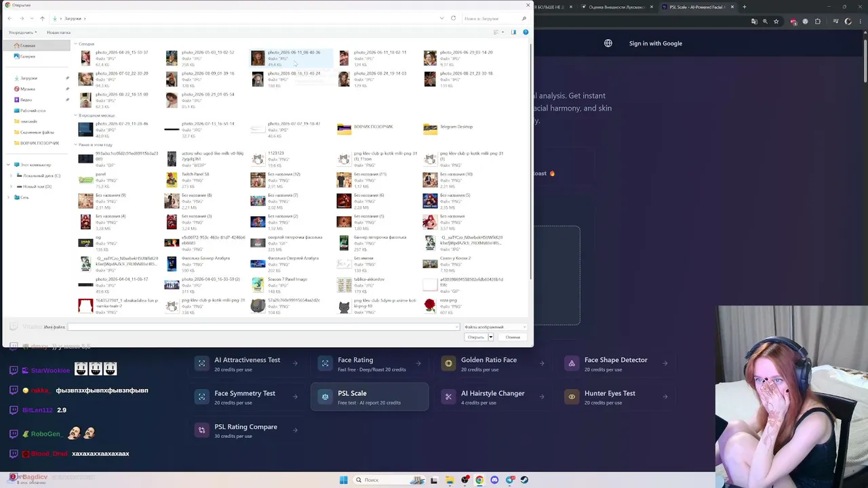Screen dimensions: 868x488
Task: Bookmark this page with the star icon
Action: [776, 22]
